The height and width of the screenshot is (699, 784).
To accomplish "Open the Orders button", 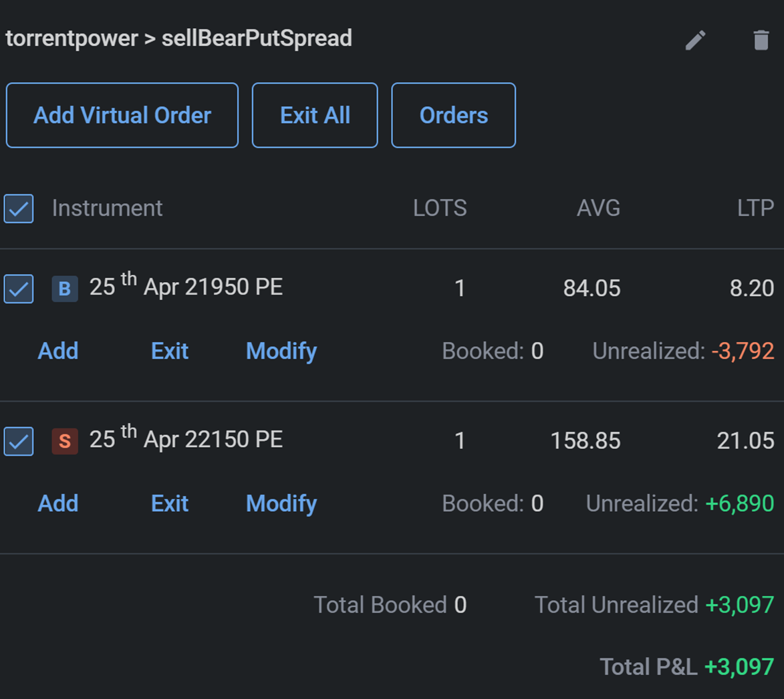I will pyautogui.click(x=453, y=116).
